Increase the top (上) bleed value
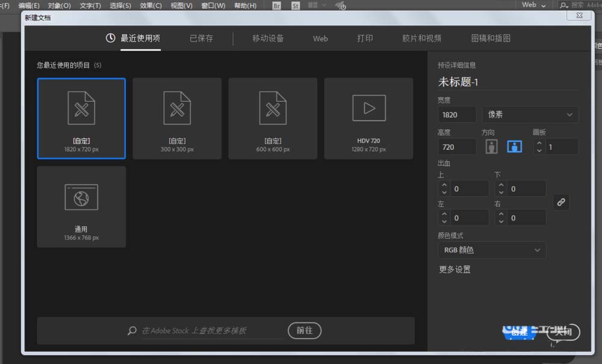This screenshot has width=602, height=364. click(444, 185)
